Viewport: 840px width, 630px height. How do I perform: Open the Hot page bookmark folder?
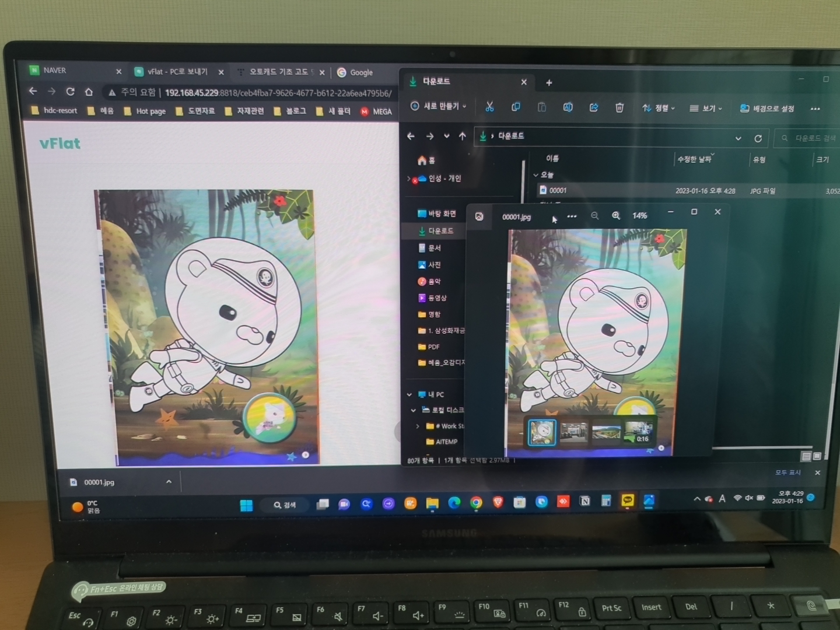(x=145, y=111)
